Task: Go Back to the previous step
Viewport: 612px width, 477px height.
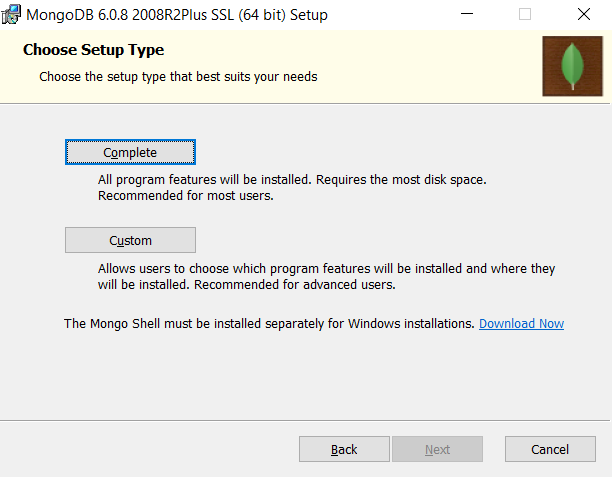Action: 344,449
